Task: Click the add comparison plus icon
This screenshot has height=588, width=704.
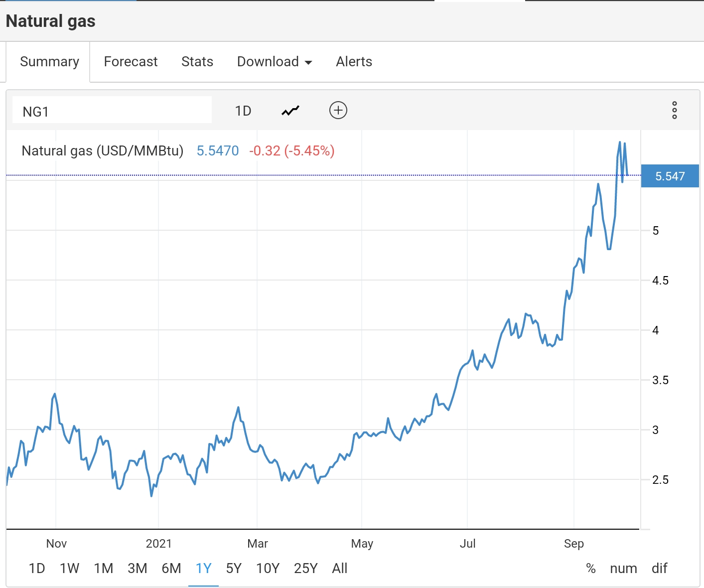Action: pos(338,110)
